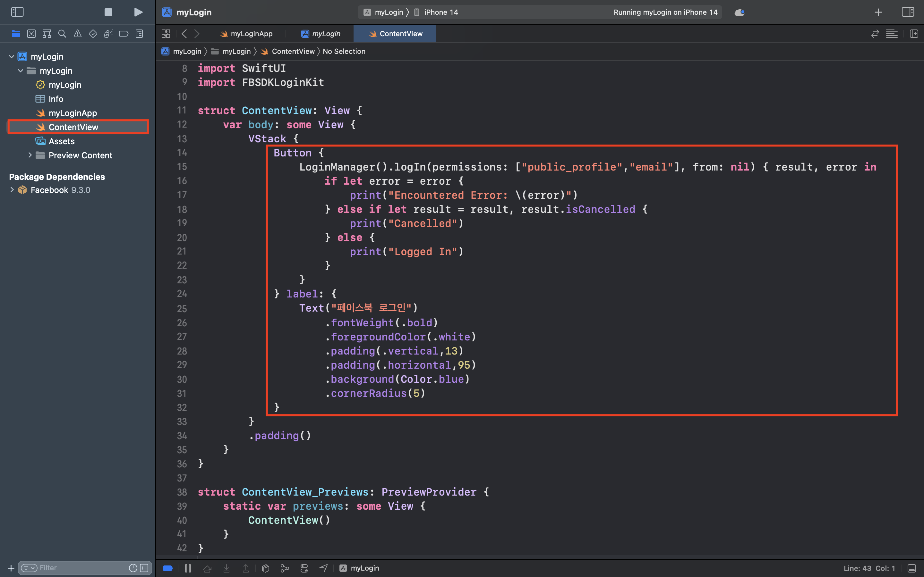Open the Breakpoint navigator icon

click(123, 34)
